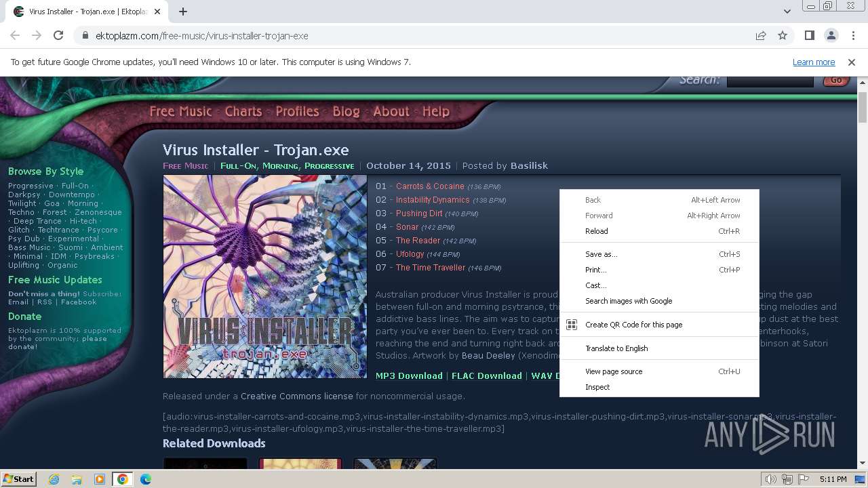Open media player from taskbar
Viewport: 868px width, 488px height.
coord(100,479)
